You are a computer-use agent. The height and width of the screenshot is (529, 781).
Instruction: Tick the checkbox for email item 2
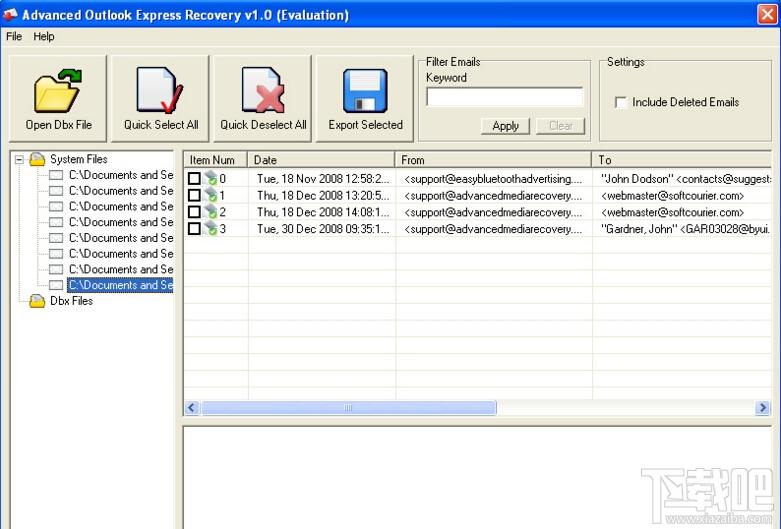click(x=194, y=213)
